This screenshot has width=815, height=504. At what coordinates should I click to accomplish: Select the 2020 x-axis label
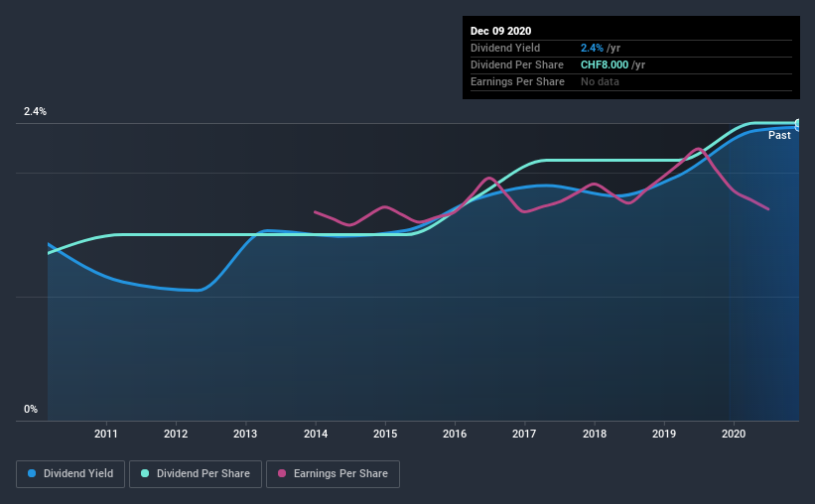click(734, 434)
